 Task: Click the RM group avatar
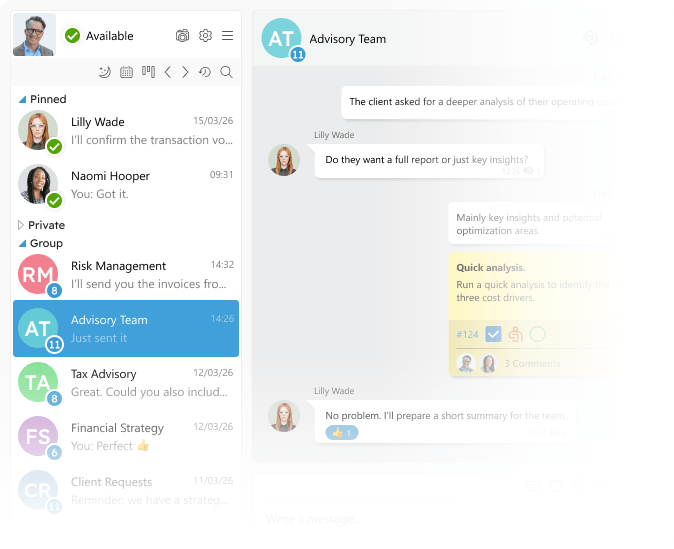tap(38, 274)
